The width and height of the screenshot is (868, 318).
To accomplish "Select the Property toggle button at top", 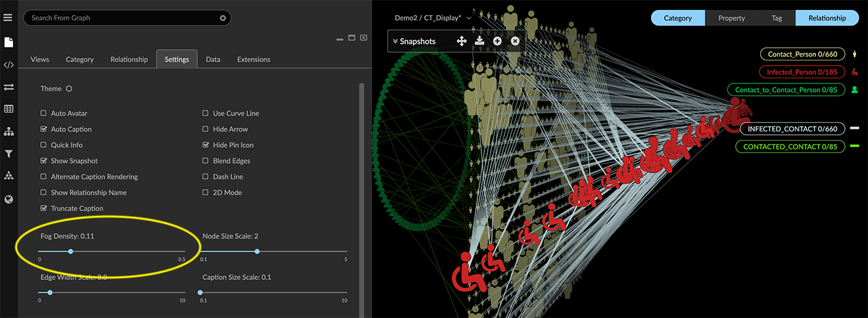I will (731, 18).
